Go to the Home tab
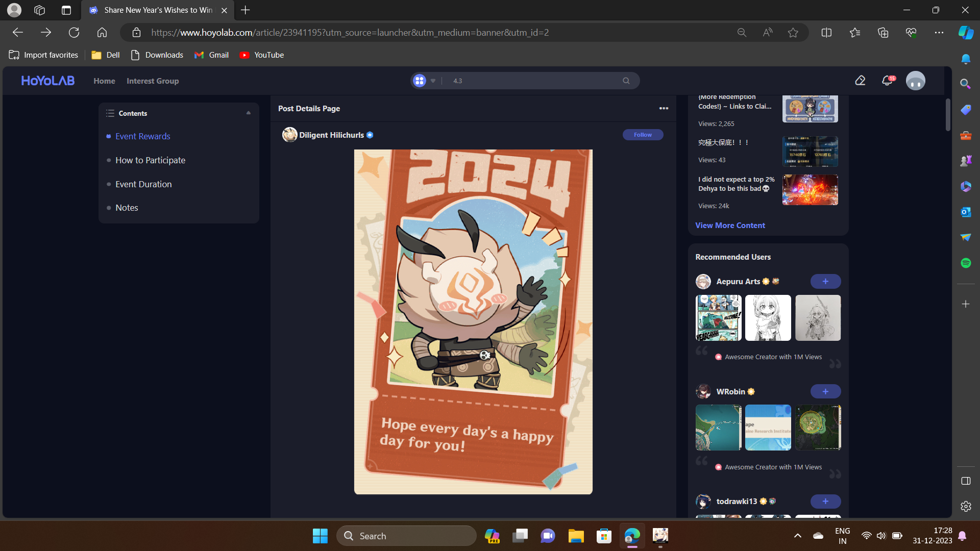The height and width of the screenshot is (551, 980). click(x=104, y=81)
